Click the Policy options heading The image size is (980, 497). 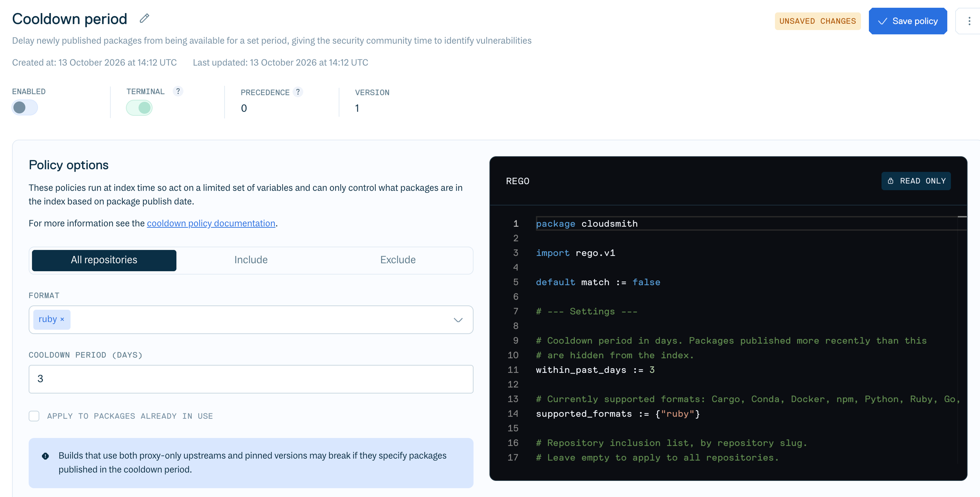(68, 165)
